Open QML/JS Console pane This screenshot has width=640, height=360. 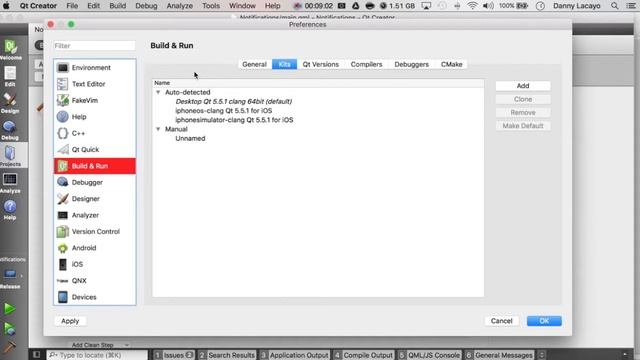point(430,355)
